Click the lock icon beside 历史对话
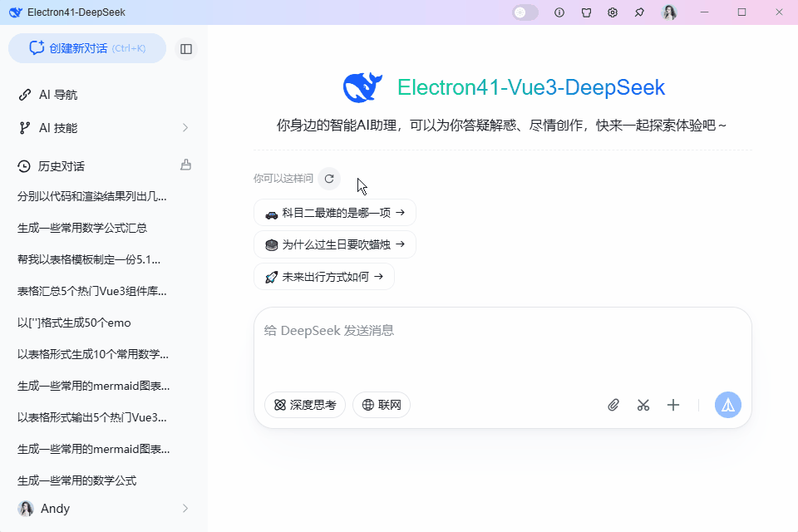The height and width of the screenshot is (532, 798). coord(185,165)
